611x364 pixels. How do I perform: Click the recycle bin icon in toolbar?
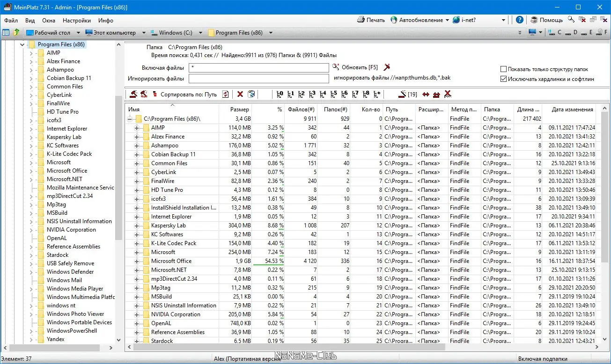coord(251,94)
